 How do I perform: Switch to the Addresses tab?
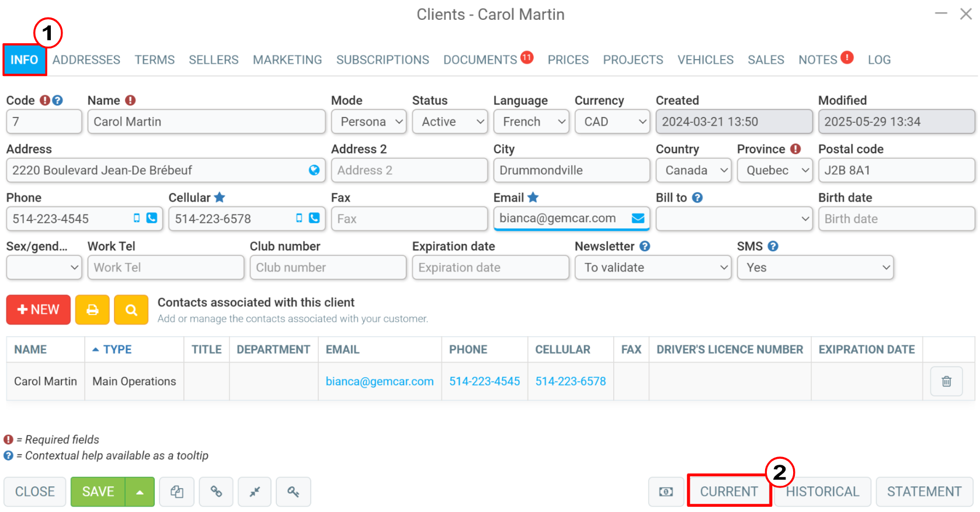[x=86, y=60]
